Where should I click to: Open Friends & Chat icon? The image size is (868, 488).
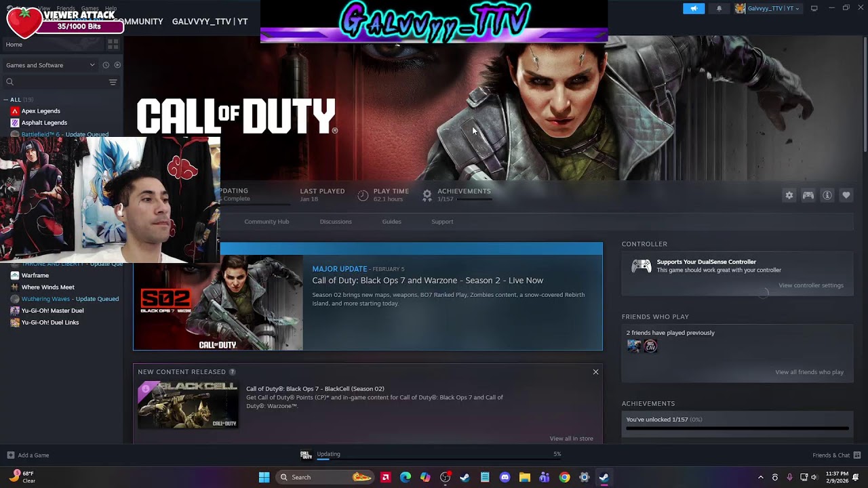(x=857, y=455)
